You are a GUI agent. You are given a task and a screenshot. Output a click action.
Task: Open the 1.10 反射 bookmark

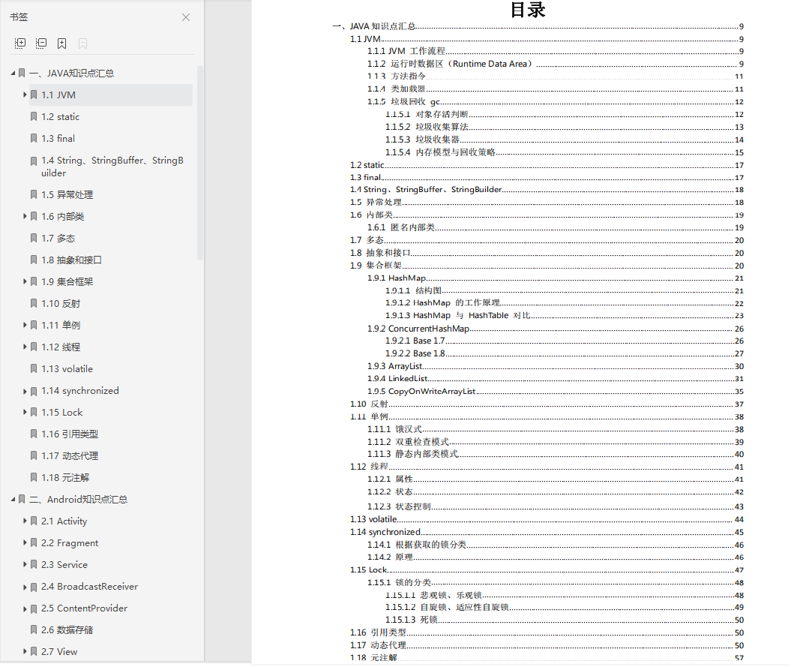[61, 304]
